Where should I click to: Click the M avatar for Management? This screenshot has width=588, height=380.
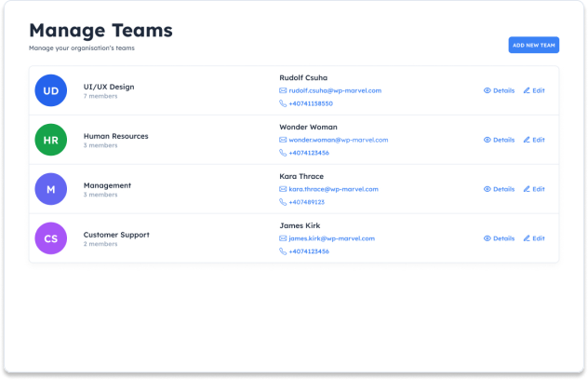[x=50, y=189]
